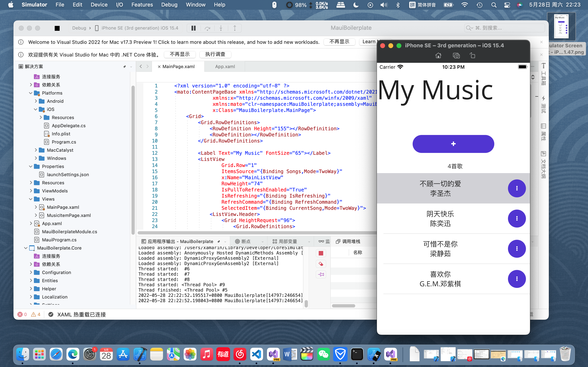Open Visual Studio Code from the dock
This screenshot has height=367, width=588.
coord(257,354)
